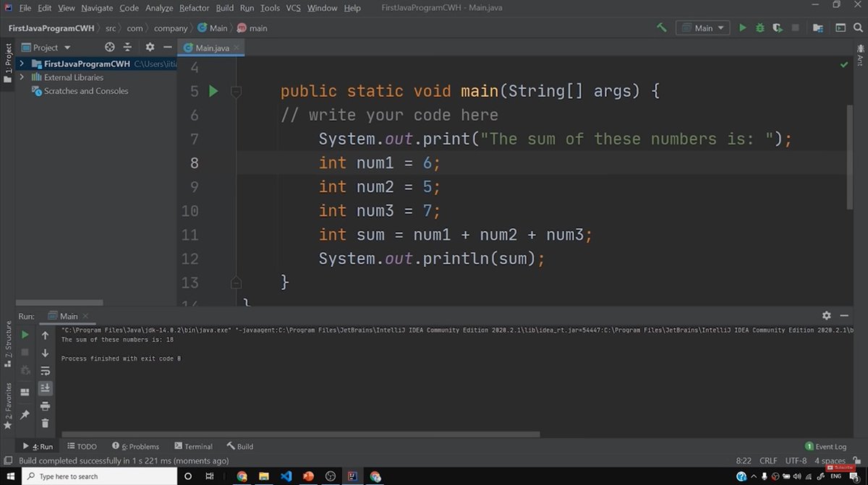Hide the Project tool window
Viewport: 868px width, 485px height.
pos(167,47)
